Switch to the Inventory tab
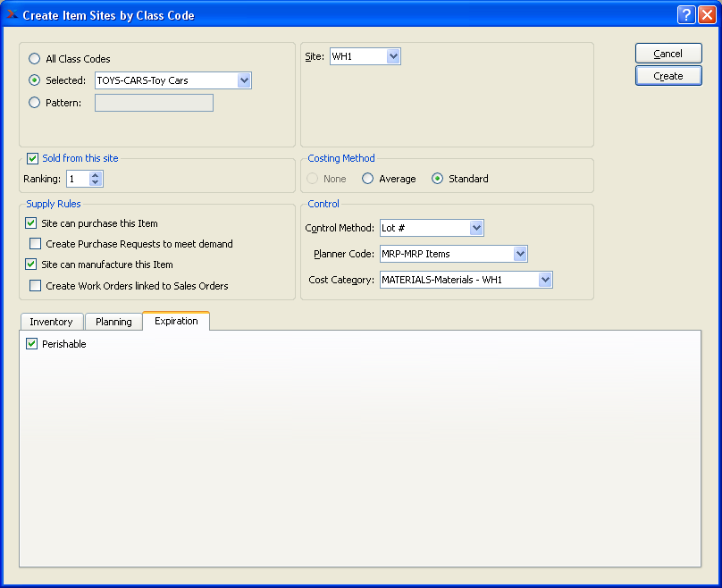This screenshot has height=588, width=722. (51, 322)
